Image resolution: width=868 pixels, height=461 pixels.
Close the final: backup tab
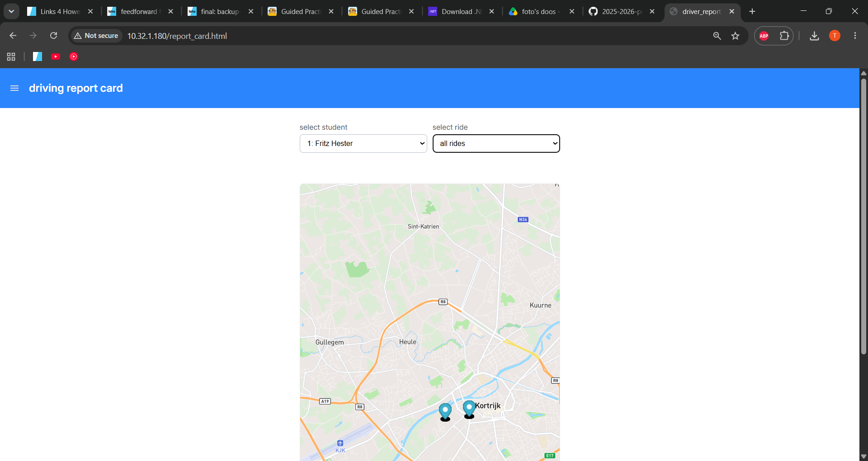[x=251, y=12]
